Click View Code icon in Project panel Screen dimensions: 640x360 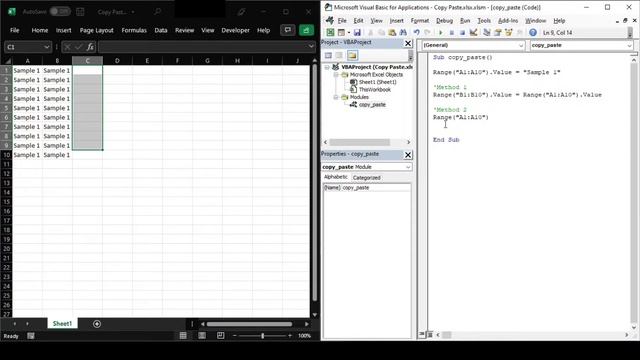click(x=328, y=55)
